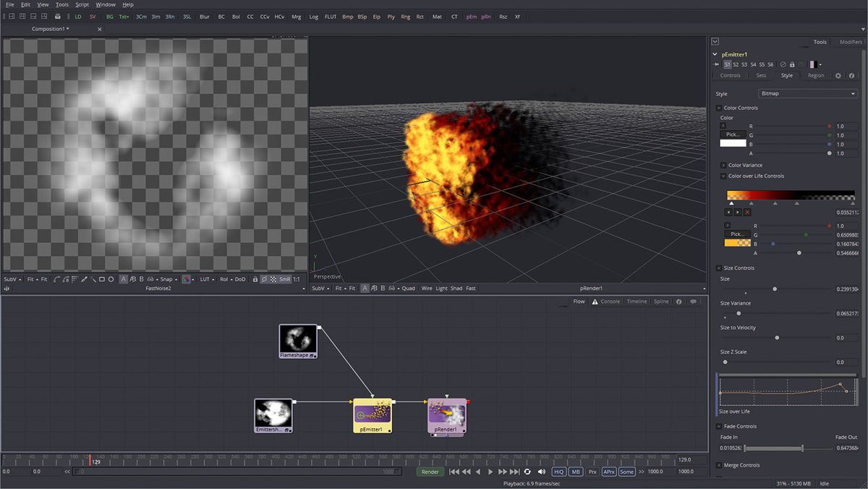Select the pEmitter1 node in the flow
The height and width of the screenshot is (489, 868).
[x=372, y=416]
